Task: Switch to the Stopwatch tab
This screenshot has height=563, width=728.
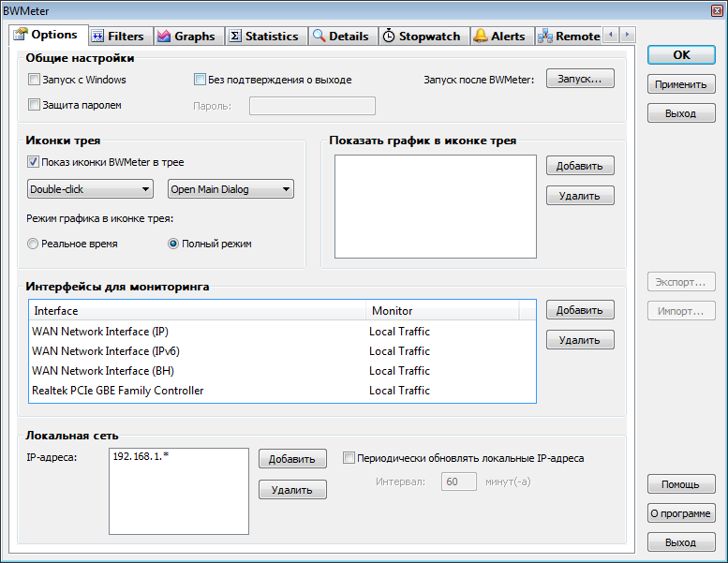Action: [423, 37]
